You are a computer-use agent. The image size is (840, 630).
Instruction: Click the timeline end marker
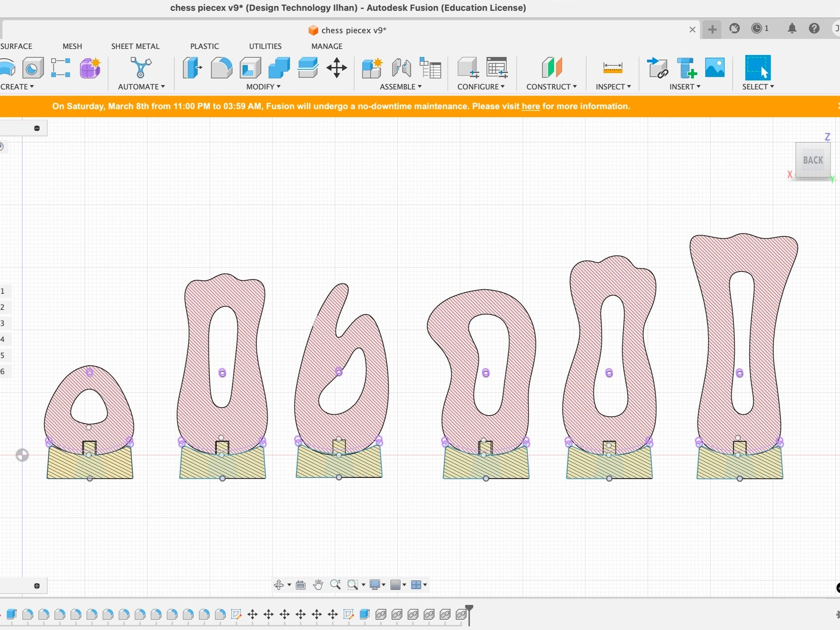tap(469, 614)
